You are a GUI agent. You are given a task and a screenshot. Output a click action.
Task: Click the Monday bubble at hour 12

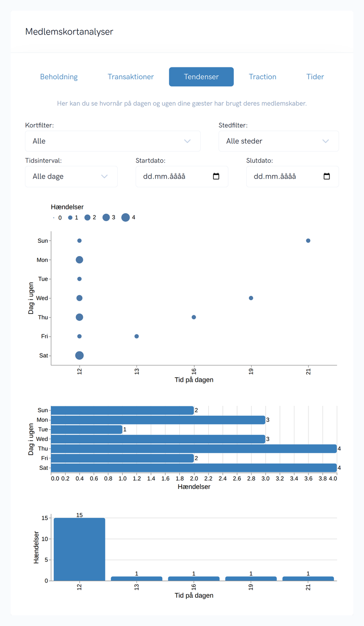pos(79,260)
